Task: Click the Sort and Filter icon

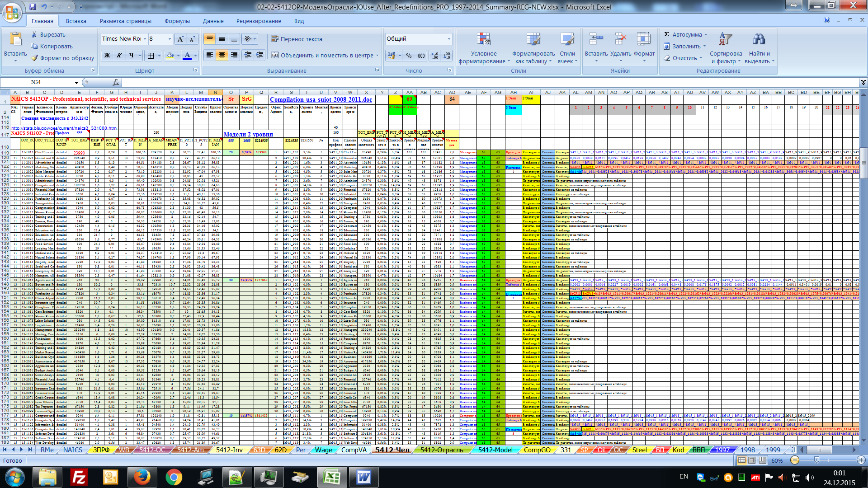Action: tap(725, 40)
